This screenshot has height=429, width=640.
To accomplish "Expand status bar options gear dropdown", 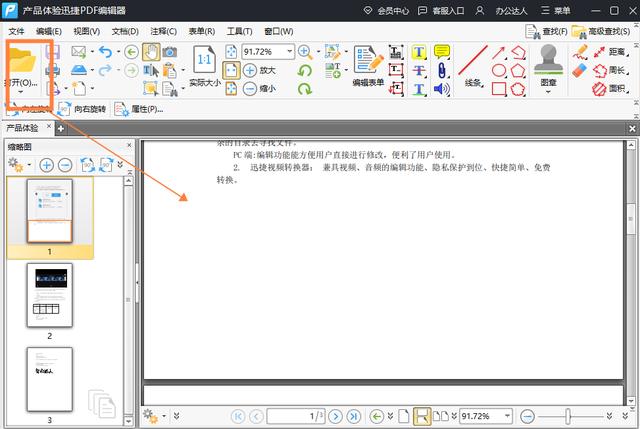I will click(164, 416).
